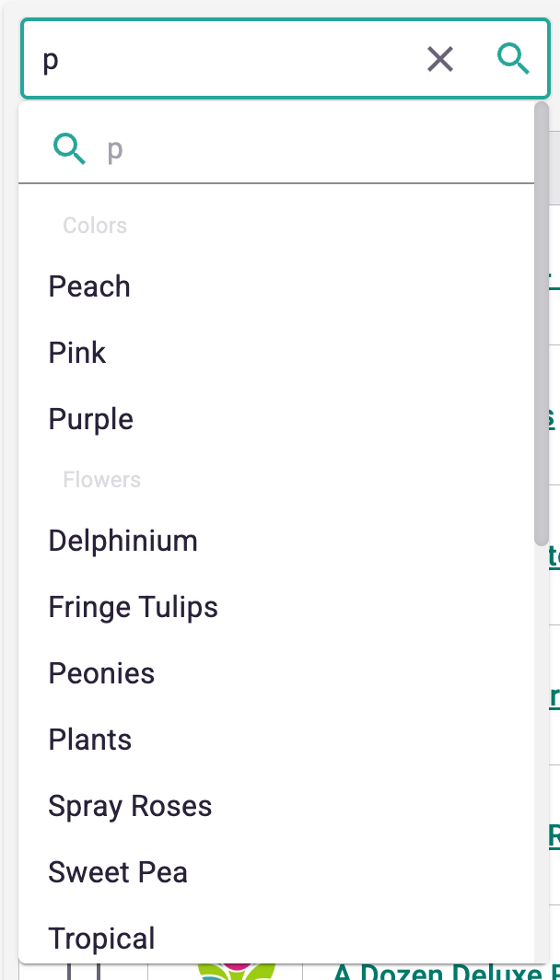Click the dropdown's vertical scrollbar thumb
Image resolution: width=560 pixels, height=980 pixels.
click(x=542, y=324)
